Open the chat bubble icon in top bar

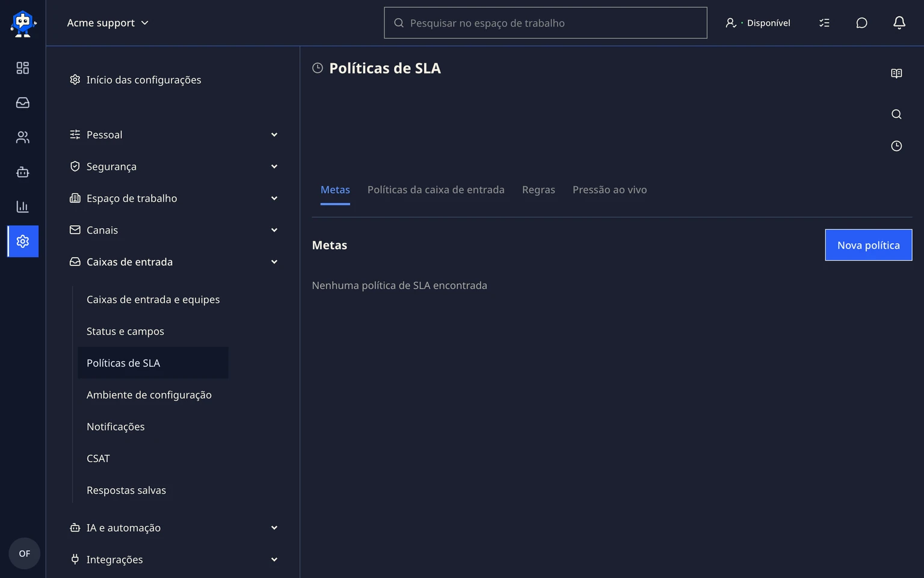[861, 23]
